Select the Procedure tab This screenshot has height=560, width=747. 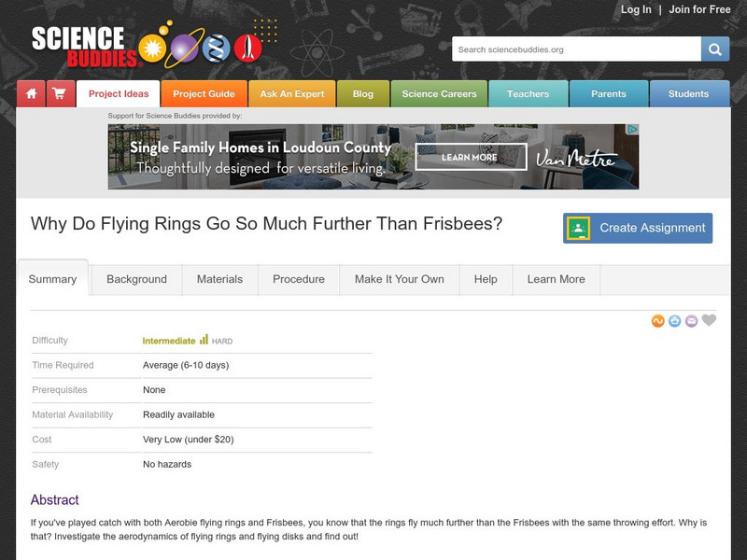(299, 279)
